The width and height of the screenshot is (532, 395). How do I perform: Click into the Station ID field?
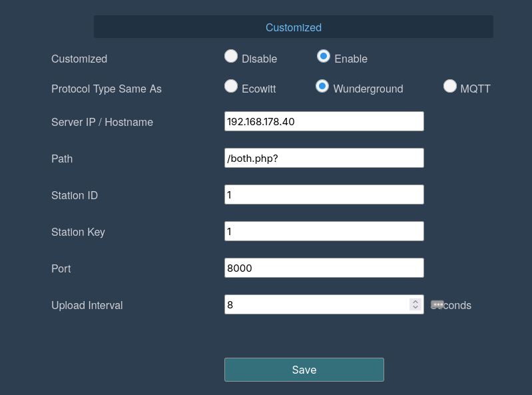pyautogui.click(x=324, y=195)
